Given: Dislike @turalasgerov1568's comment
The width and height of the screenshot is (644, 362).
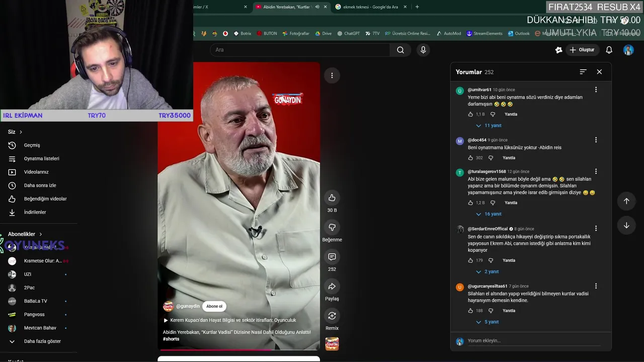Looking at the screenshot, I should point(493,203).
